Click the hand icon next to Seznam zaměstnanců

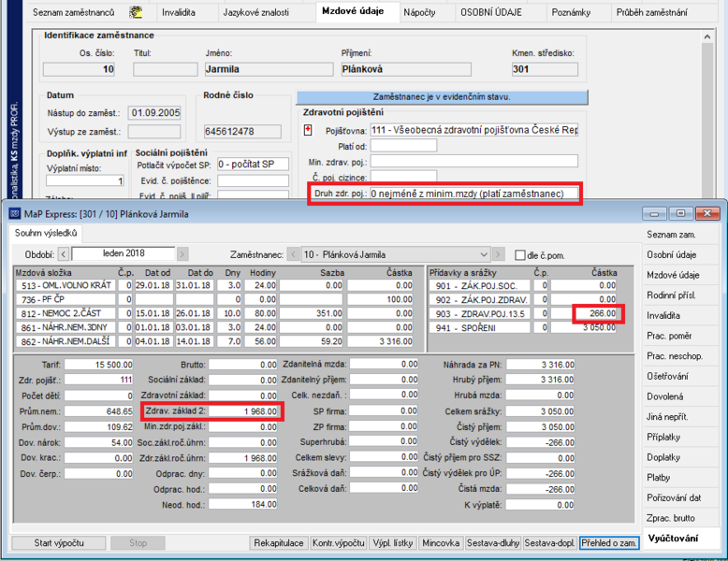pos(136,12)
